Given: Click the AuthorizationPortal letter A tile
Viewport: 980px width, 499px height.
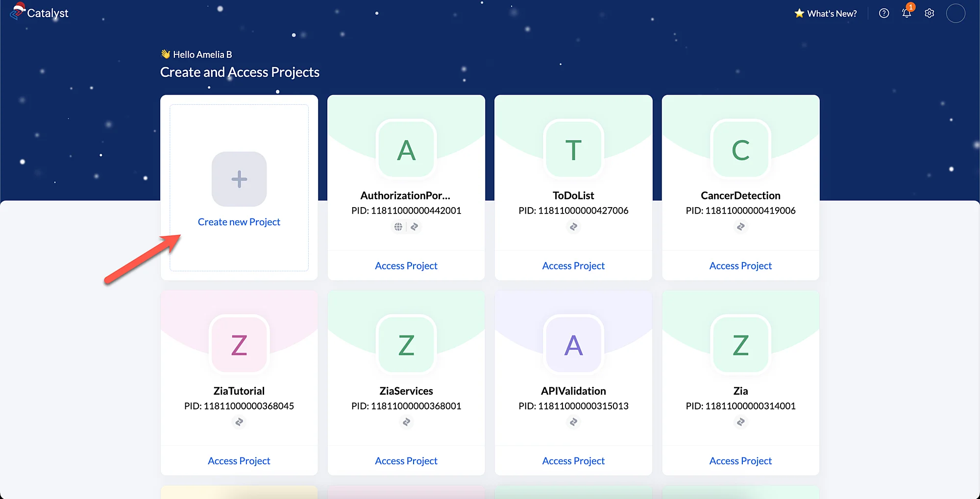Looking at the screenshot, I should point(406,149).
